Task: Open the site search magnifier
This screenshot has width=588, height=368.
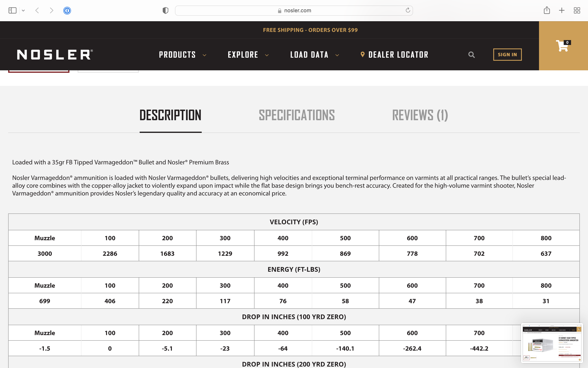Action: click(x=471, y=55)
